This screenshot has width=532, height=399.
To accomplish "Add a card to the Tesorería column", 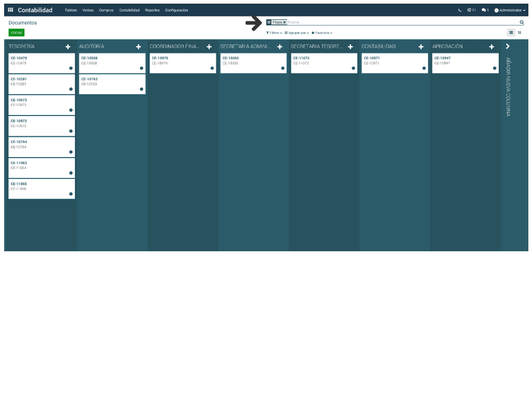I will [68, 47].
